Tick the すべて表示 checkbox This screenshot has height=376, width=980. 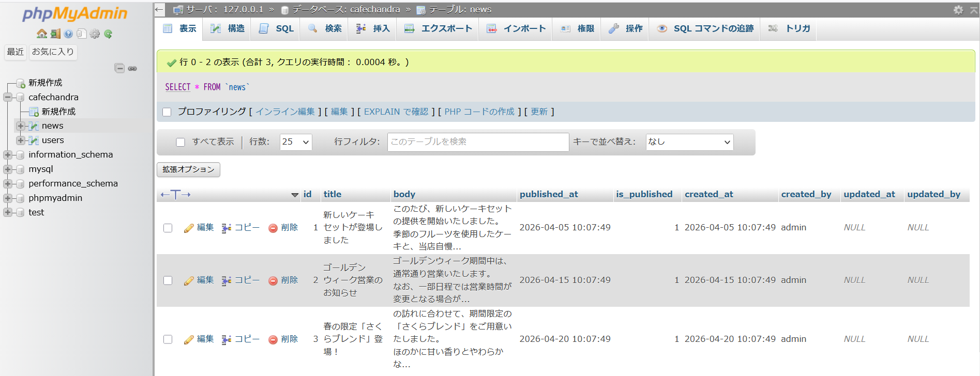tap(180, 142)
